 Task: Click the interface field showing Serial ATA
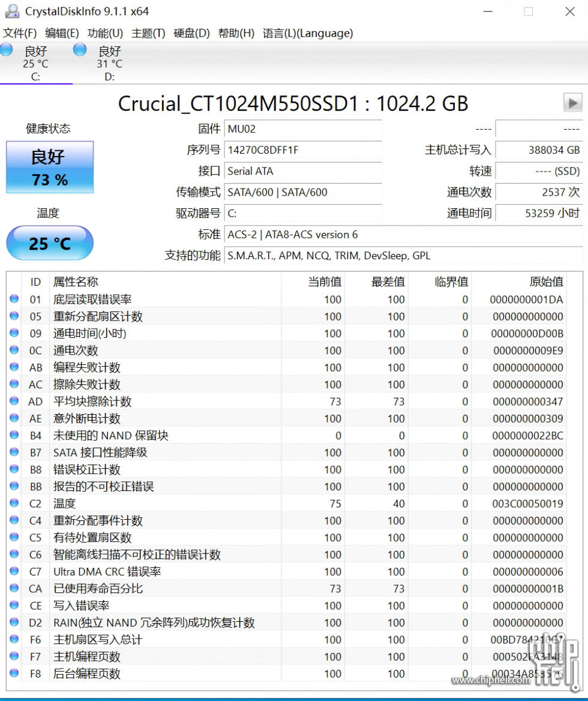tap(303, 171)
